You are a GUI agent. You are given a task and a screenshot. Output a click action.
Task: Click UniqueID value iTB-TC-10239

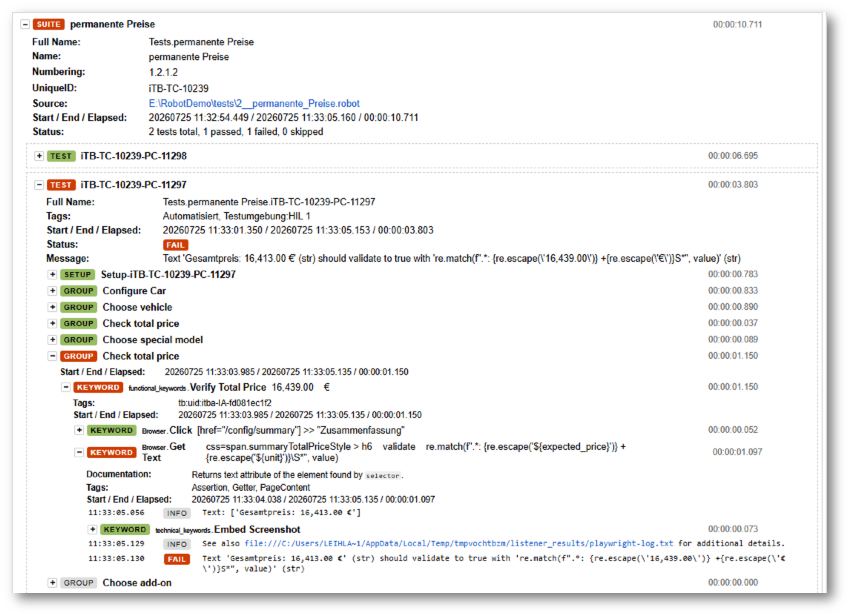(x=178, y=88)
